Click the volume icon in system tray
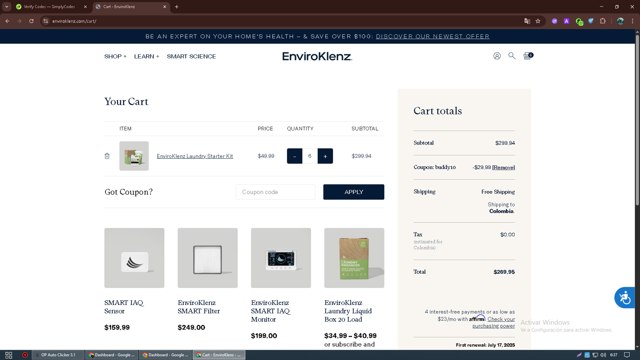The width and height of the screenshot is (640, 360). point(603,355)
